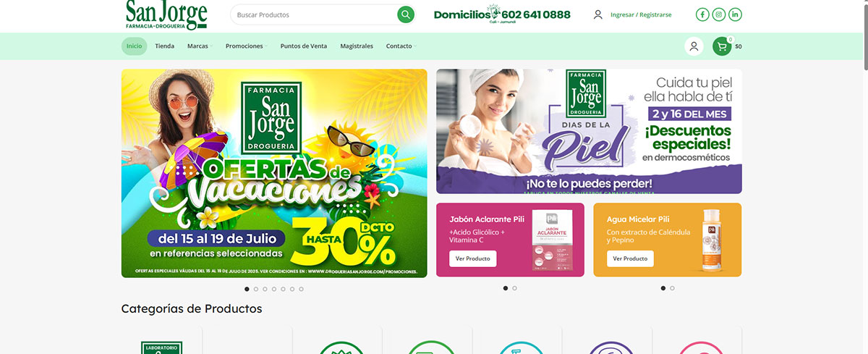The width and height of the screenshot is (868, 354).
Task: Select second dot under Agua Micelar card
Action: (x=672, y=288)
